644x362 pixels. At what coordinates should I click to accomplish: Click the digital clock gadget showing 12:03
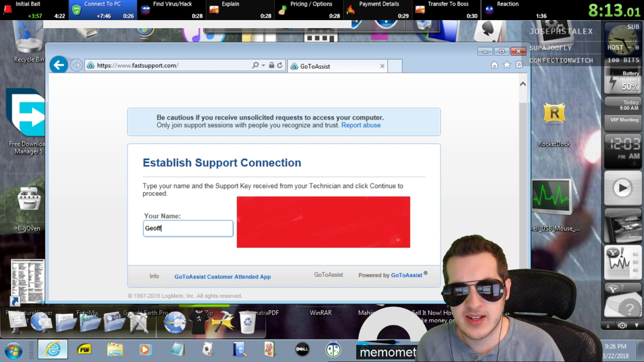[623, 150]
